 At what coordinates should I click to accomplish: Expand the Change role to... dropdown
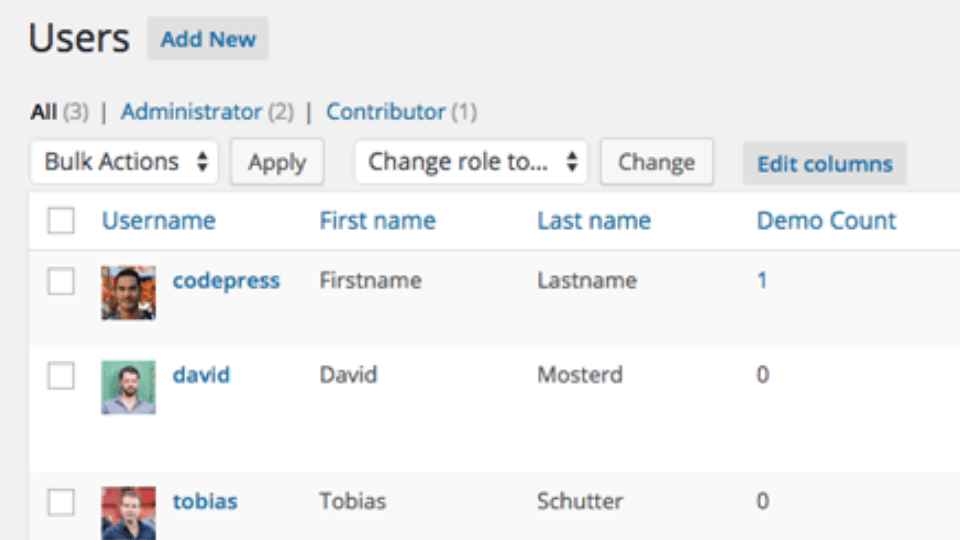point(471,162)
